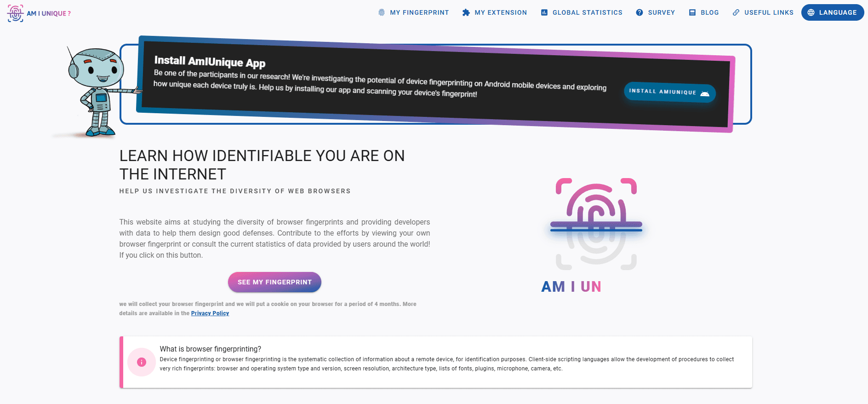The image size is (868, 404).
Task: Click the question mark icon beside Survey
Action: coord(640,12)
